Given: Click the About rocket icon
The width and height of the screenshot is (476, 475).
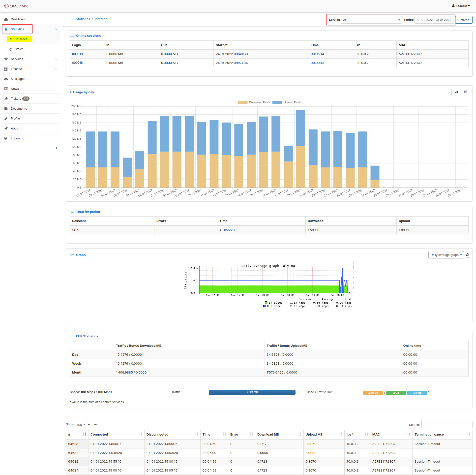Looking at the screenshot, I should click(6, 128).
